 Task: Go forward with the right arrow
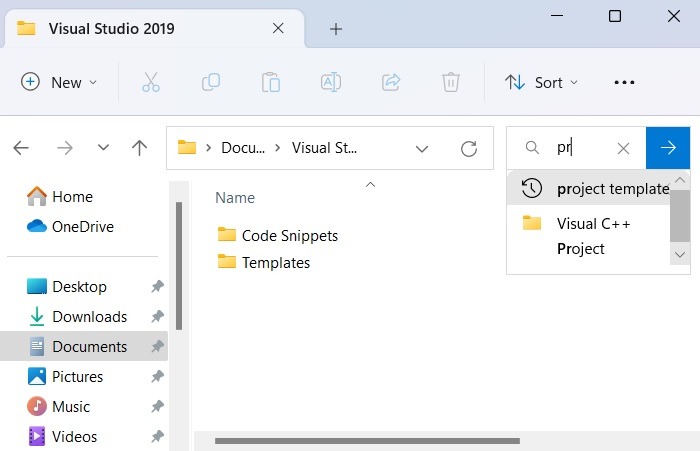coord(65,148)
